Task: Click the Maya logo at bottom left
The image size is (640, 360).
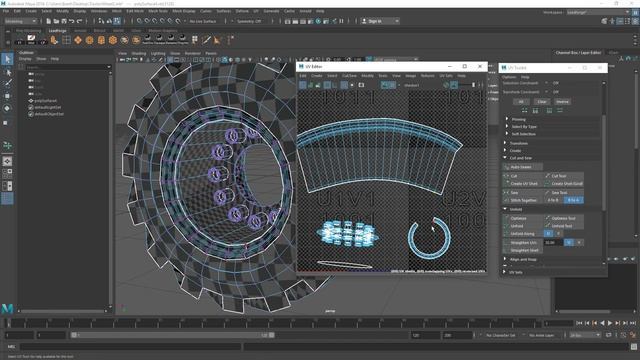Action: coord(7,308)
